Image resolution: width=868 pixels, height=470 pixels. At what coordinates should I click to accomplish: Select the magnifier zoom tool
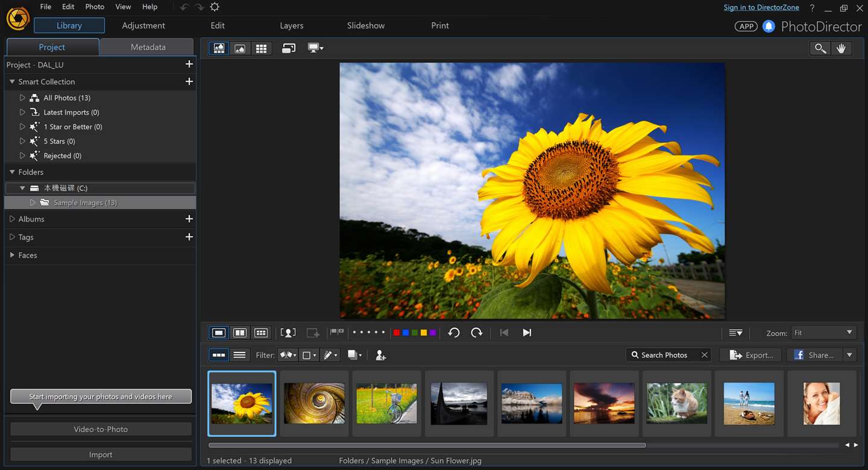pyautogui.click(x=820, y=49)
